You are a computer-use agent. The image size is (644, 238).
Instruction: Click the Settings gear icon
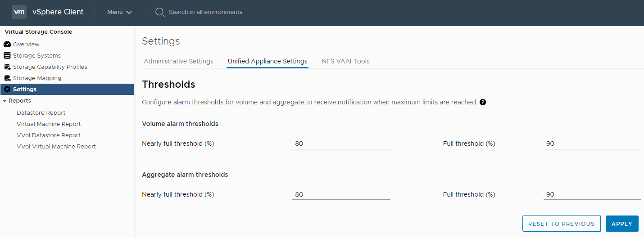[x=7, y=90]
